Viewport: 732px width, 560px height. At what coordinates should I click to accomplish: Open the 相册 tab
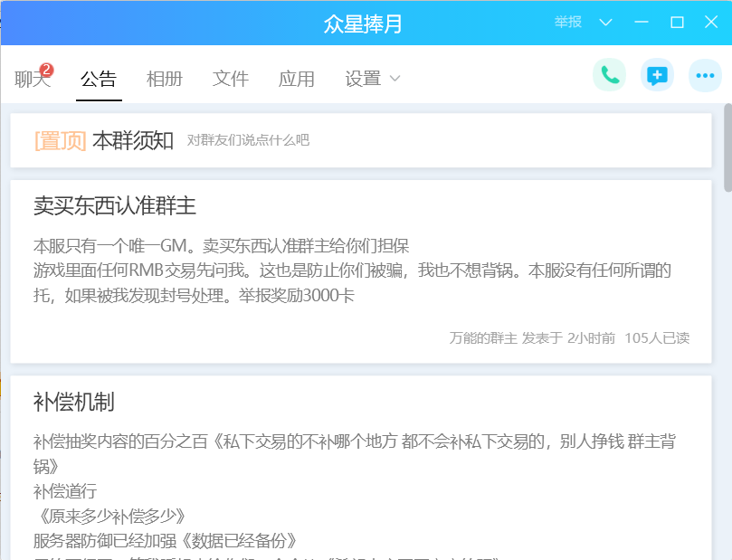coord(165,79)
